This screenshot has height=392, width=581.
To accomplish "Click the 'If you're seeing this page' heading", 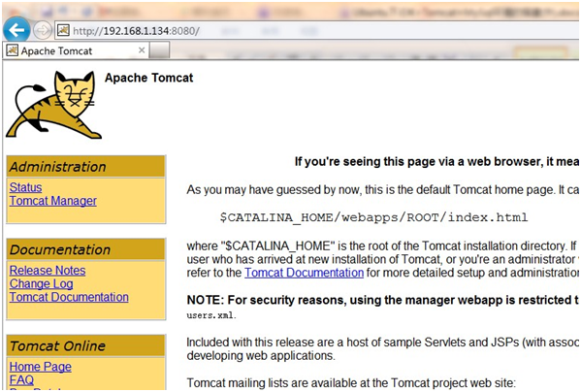I will tap(436, 161).
